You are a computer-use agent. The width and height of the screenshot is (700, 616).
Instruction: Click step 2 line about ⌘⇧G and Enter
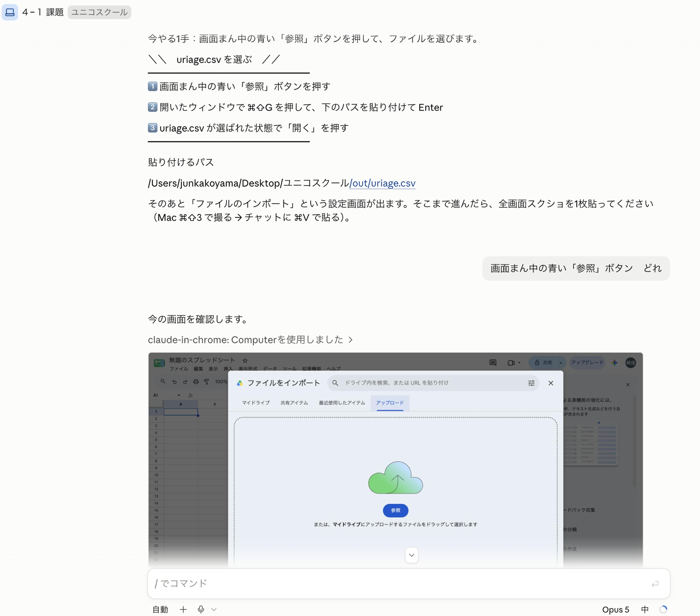coord(295,107)
